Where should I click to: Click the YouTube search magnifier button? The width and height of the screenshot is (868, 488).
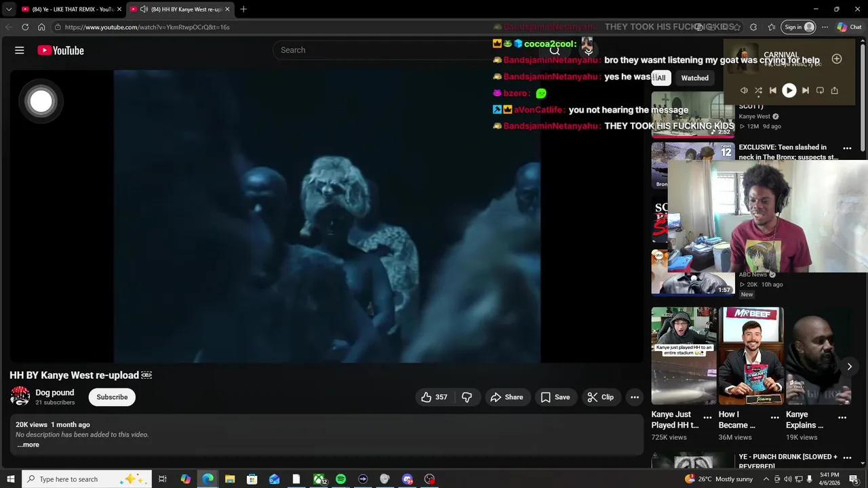[x=555, y=50]
